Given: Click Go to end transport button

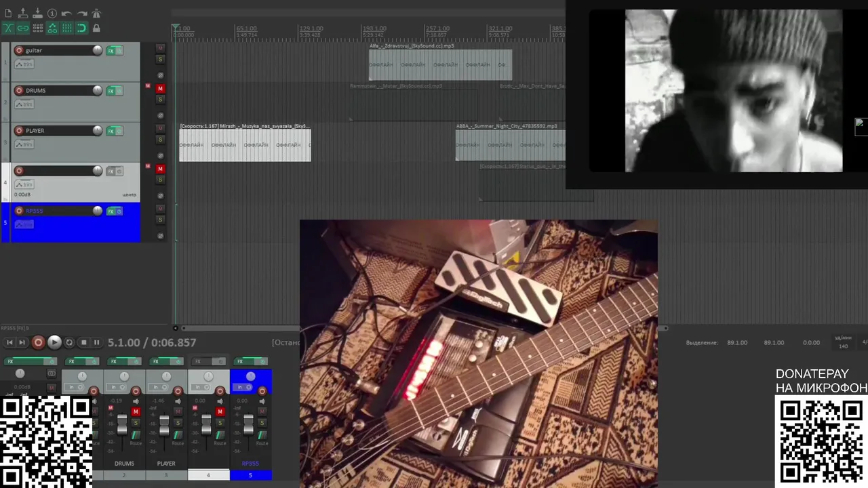Looking at the screenshot, I should coord(22,343).
